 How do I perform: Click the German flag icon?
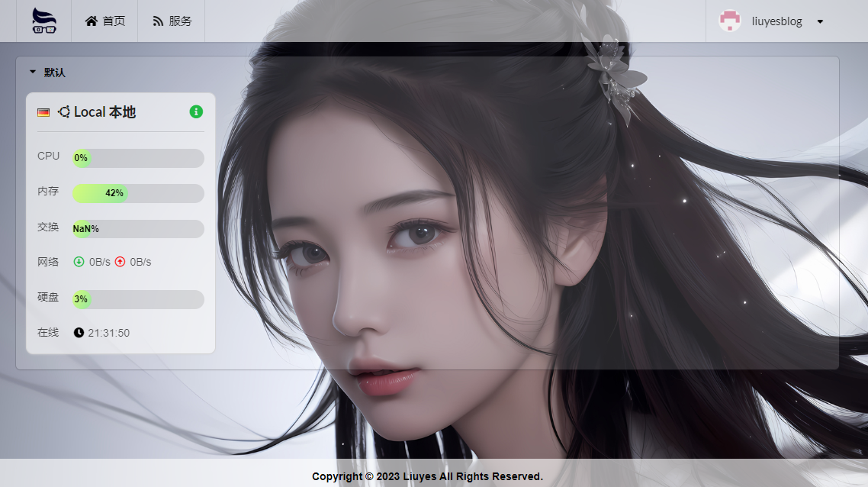[x=43, y=112]
